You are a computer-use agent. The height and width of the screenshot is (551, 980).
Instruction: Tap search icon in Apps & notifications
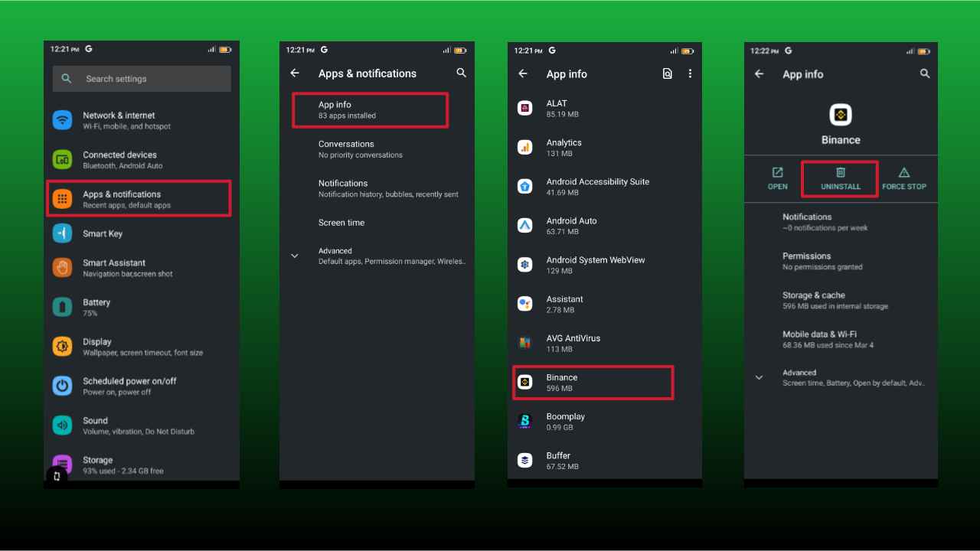tap(461, 73)
